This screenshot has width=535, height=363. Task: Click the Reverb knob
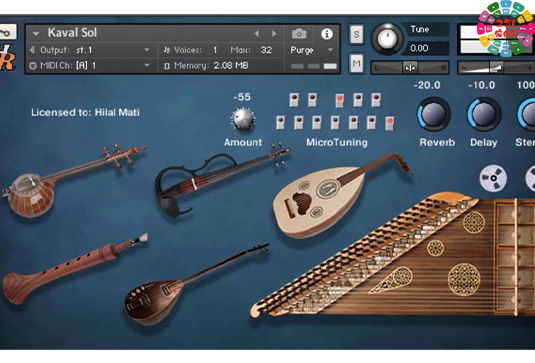(x=434, y=114)
